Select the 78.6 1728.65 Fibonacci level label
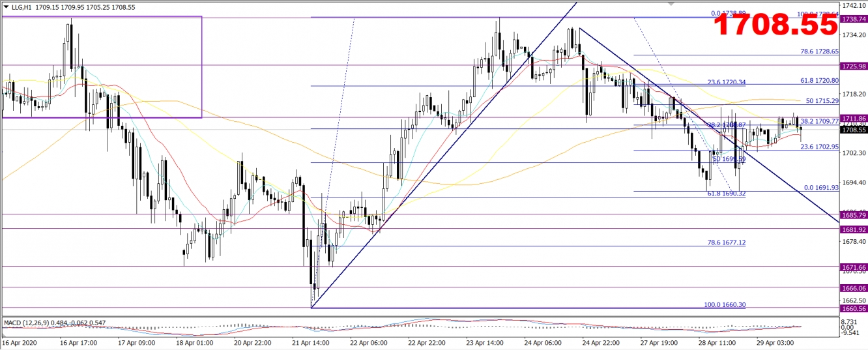This screenshot has height=350, width=868. [x=819, y=51]
